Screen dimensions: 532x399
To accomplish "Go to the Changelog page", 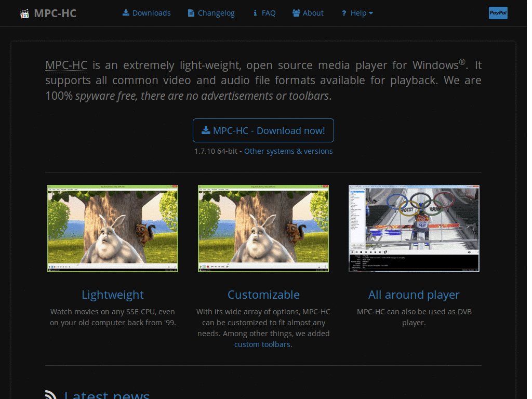I will pos(216,13).
